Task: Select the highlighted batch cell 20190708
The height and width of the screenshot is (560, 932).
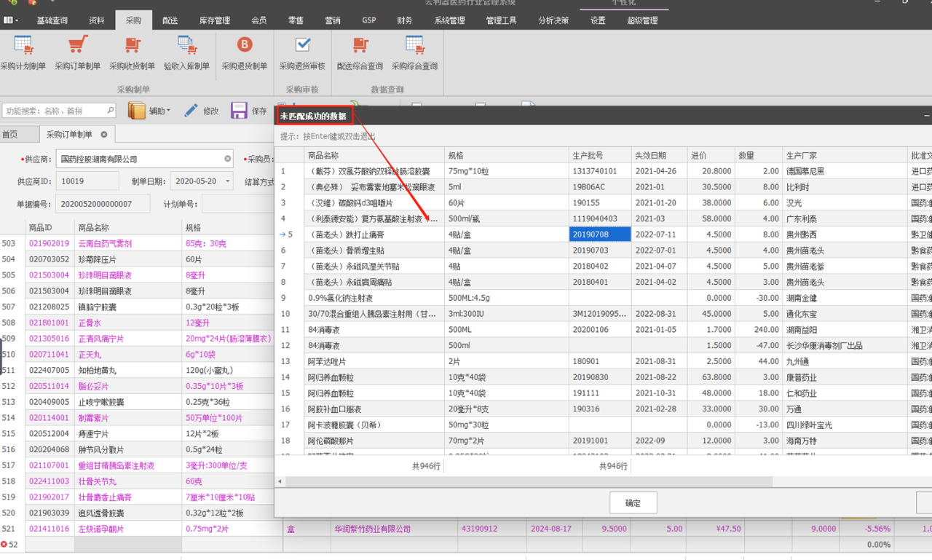Action: click(x=599, y=234)
